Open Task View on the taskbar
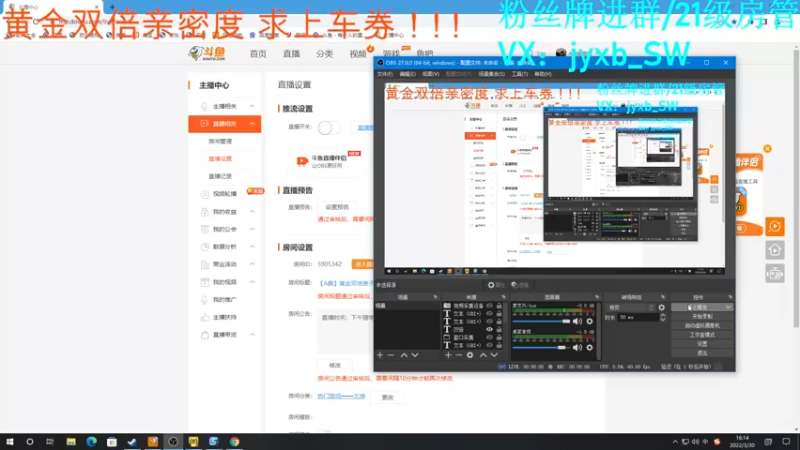800x450 pixels. point(49,442)
